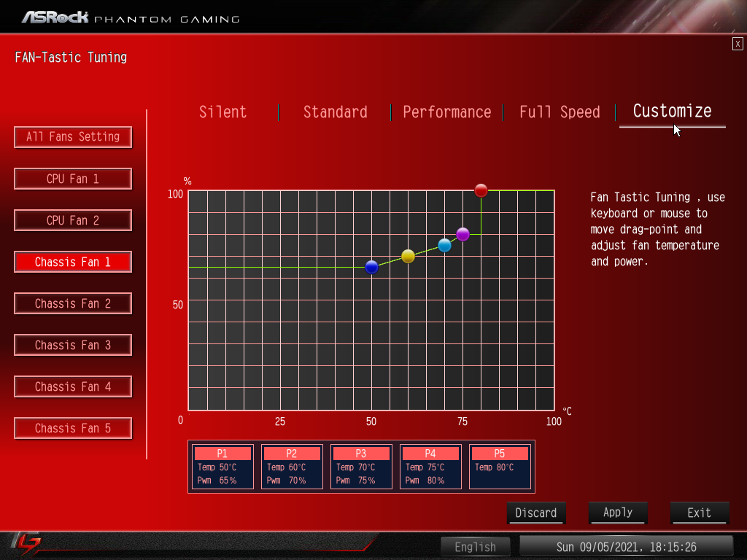Click the date and time display
The image size is (747, 560).
pos(626,547)
